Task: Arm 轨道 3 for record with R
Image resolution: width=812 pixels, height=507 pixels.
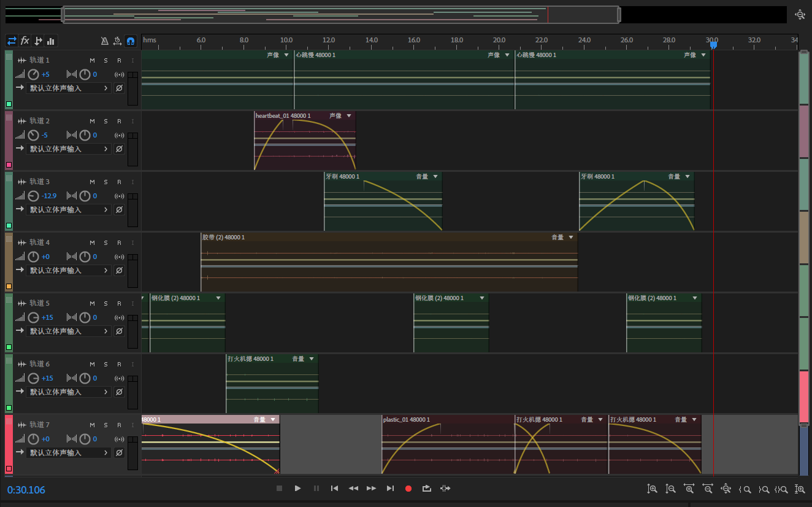Action: 119,182
